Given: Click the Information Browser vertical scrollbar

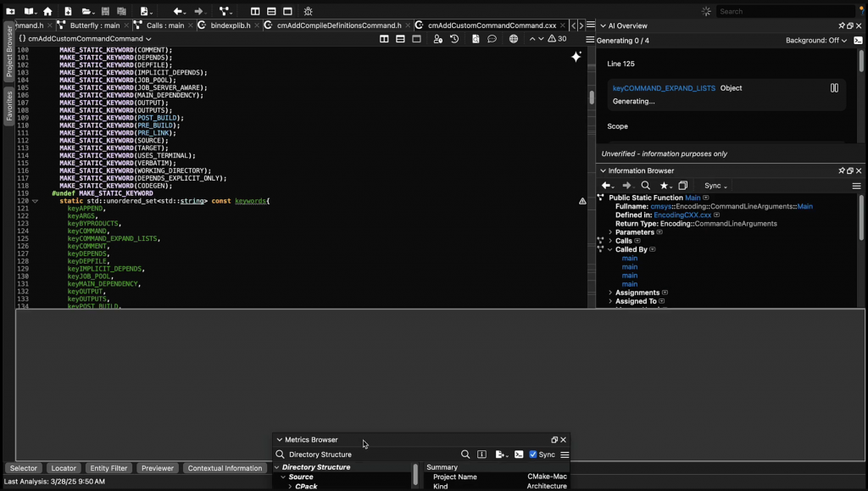Looking at the screenshot, I should [861, 217].
